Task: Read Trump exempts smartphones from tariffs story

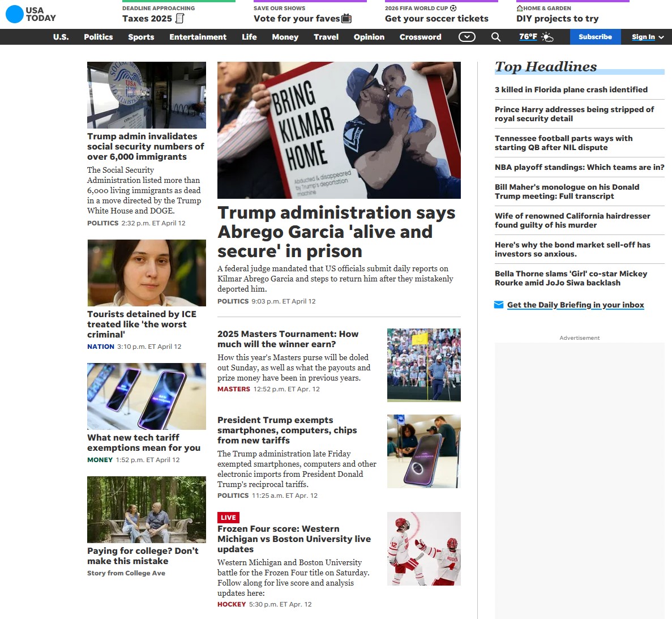Action: (x=287, y=430)
